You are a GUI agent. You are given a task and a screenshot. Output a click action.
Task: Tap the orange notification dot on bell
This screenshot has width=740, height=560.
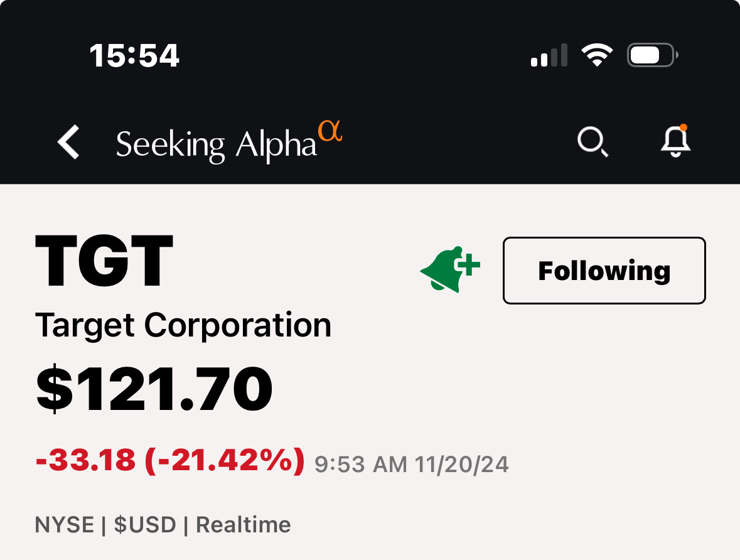coord(684,127)
